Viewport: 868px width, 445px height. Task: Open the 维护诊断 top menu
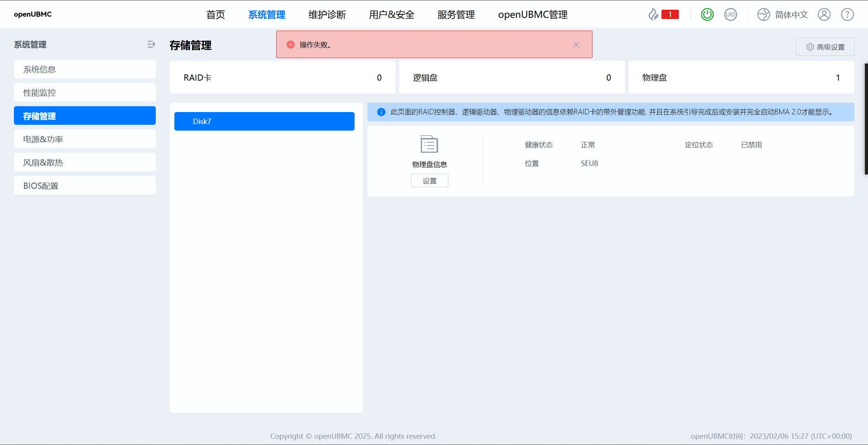click(x=327, y=15)
